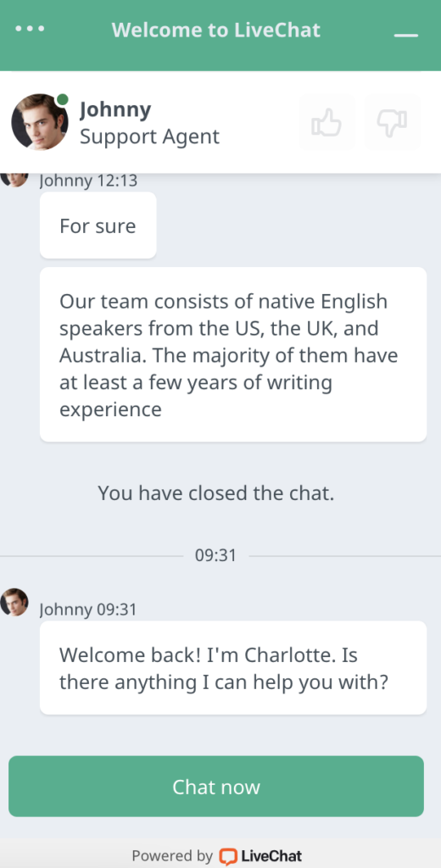Image resolution: width=441 pixels, height=868 pixels.
Task: Click the "You have closed the chat" notice
Action: click(x=216, y=492)
